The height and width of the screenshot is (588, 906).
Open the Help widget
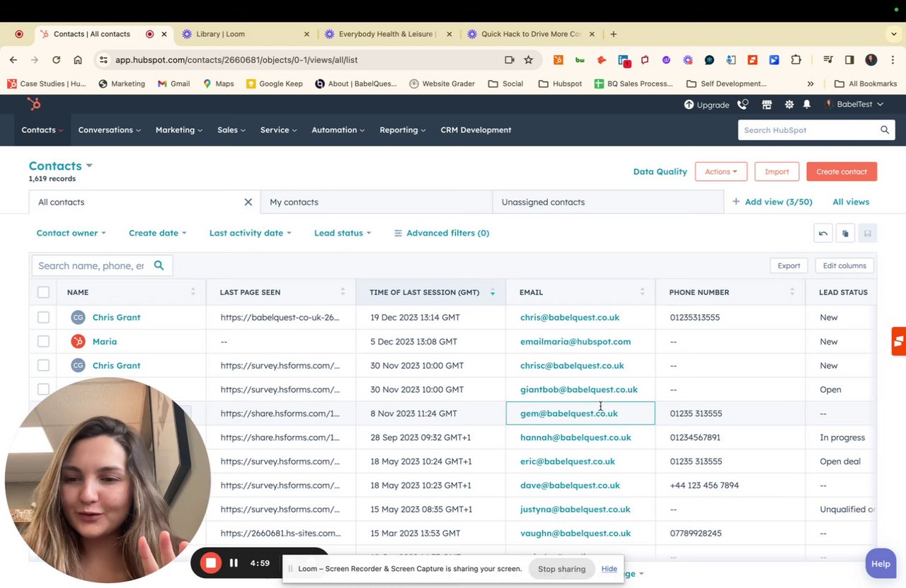[x=881, y=564]
